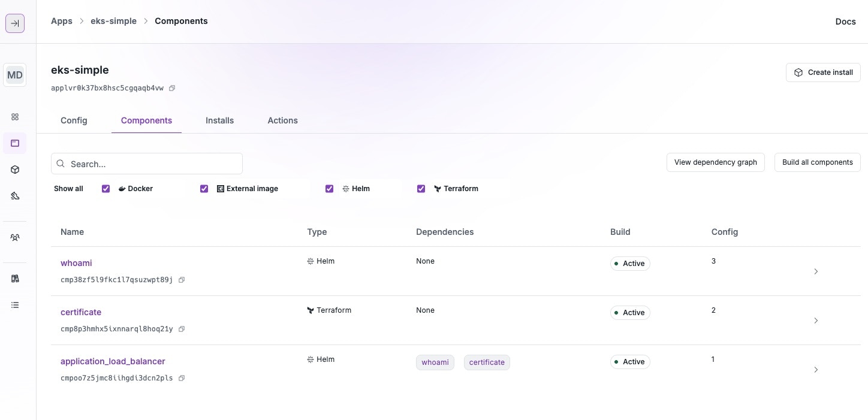This screenshot has height=420, width=868.
Task: Toggle the Docker filter checkbox
Action: [x=106, y=189]
